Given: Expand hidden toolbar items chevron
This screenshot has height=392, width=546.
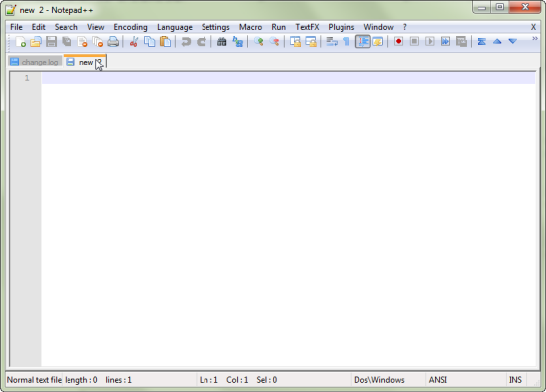Looking at the screenshot, I should point(535,39).
